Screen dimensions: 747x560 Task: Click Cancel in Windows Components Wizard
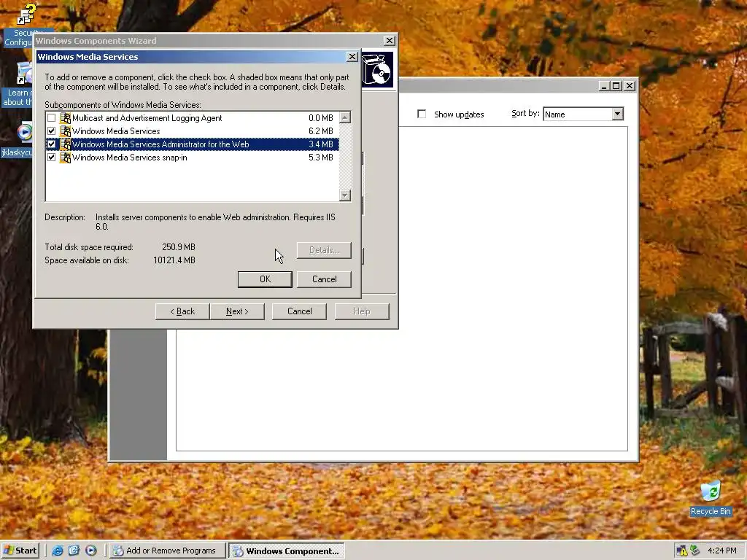point(299,311)
